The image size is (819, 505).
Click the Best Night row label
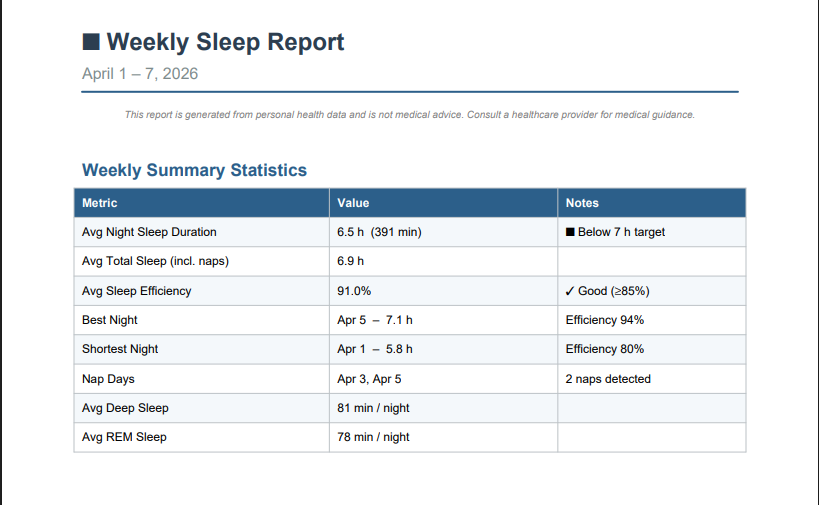[x=110, y=320]
